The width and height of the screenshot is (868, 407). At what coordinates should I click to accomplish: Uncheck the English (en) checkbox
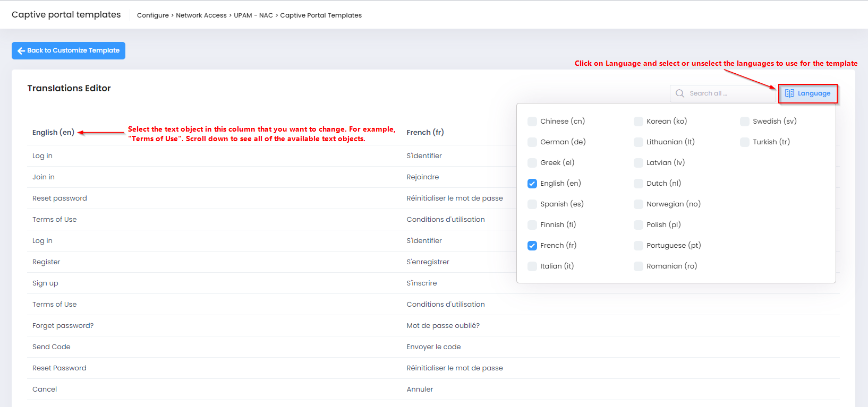click(x=532, y=184)
